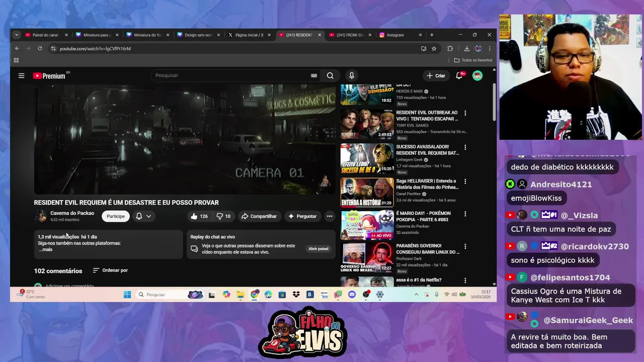644x362 pixels.
Task: Click the video player showing Camera 01
Action: (x=185, y=139)
